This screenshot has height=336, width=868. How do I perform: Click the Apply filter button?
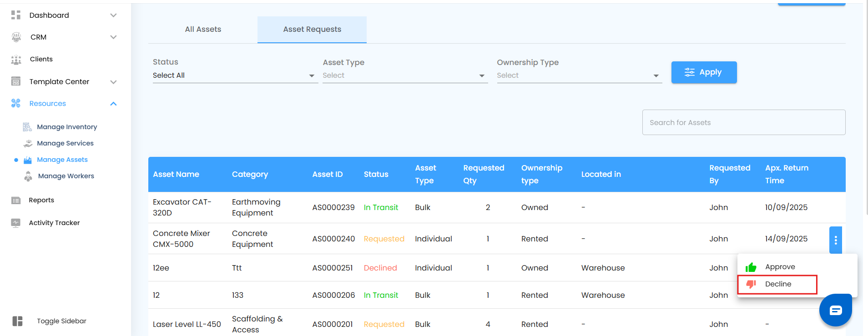coord(704,72)
